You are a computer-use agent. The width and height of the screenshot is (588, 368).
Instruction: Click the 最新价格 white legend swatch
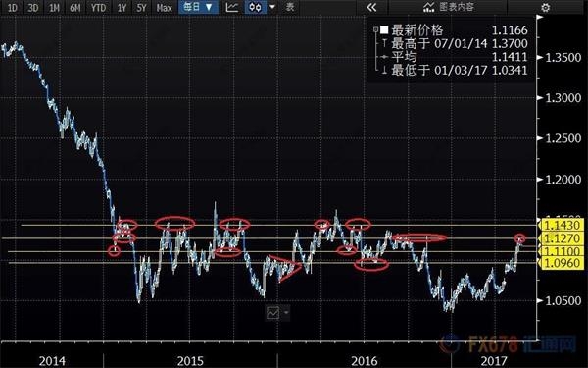[384, 29]
